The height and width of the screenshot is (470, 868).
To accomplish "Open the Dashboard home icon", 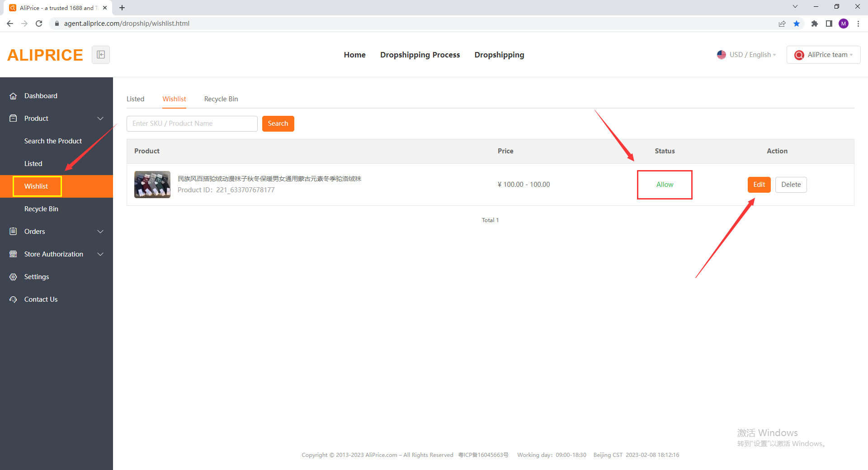I will (13, 96).
